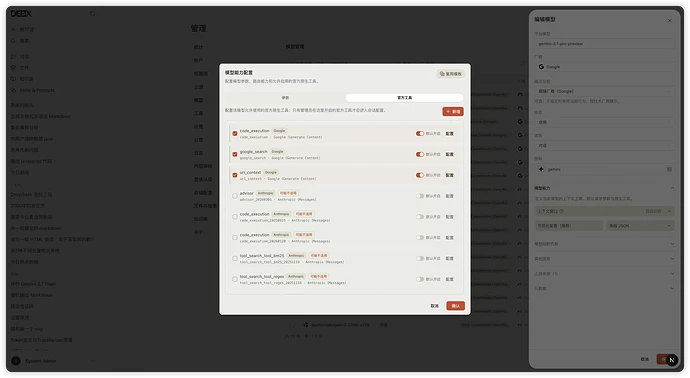Open the DeepSeek chat in sidebar history
The width and height of the screenshot is (690, 378).
[31, 195]
